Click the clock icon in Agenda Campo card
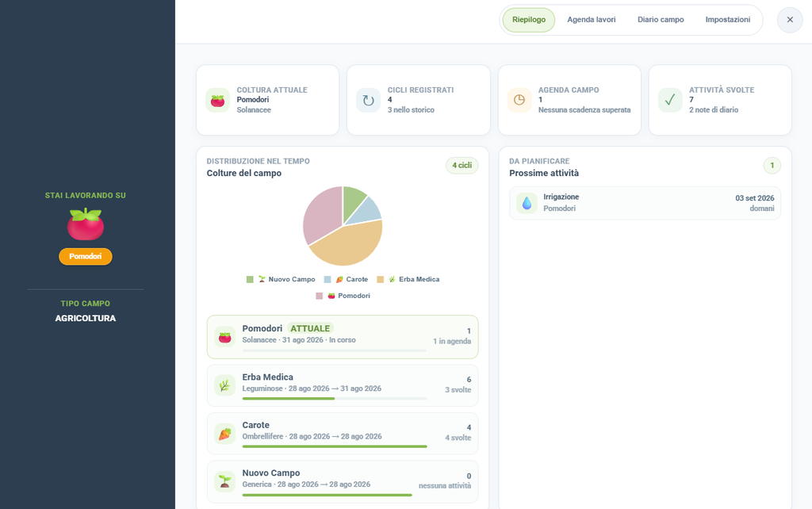 [x=519, y=101]
